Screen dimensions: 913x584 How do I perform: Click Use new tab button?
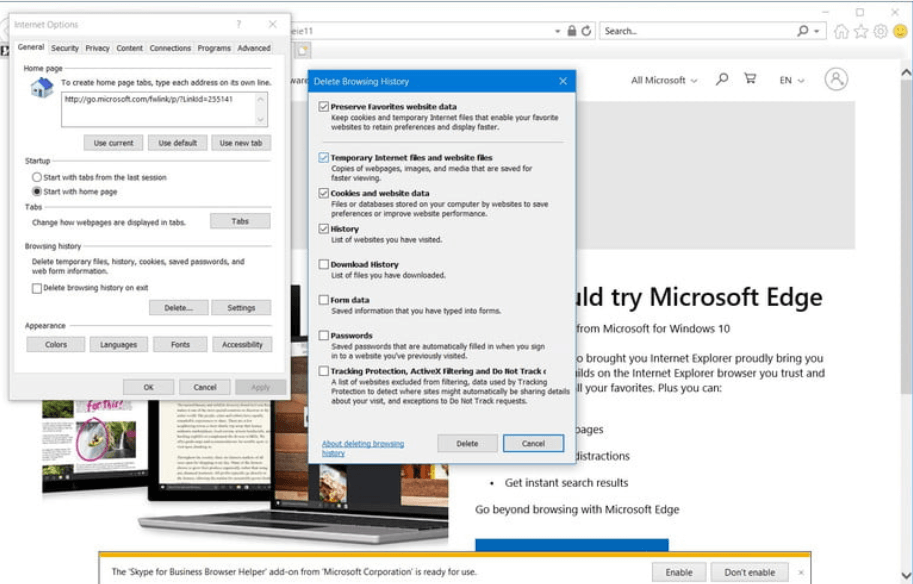(241, 143)
